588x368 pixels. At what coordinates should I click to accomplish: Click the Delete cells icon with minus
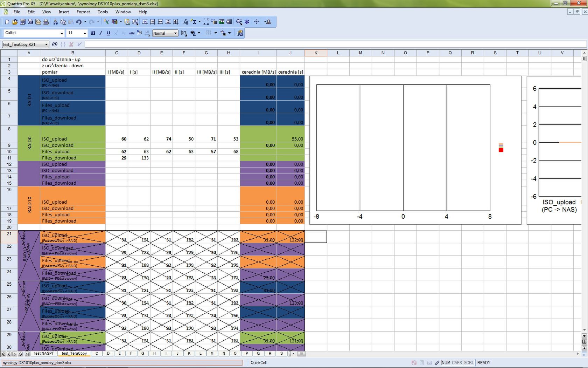click(x=152, y=22)
